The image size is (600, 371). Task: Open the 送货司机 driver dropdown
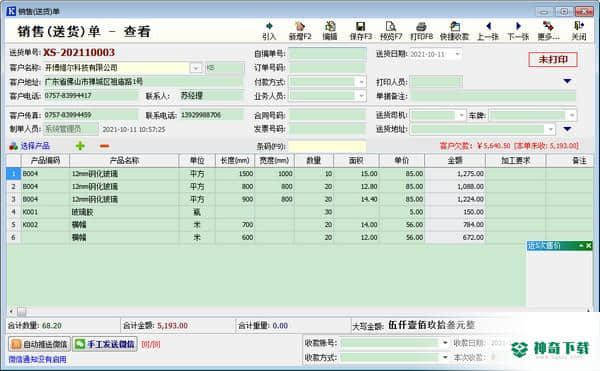tap(461, 115)
